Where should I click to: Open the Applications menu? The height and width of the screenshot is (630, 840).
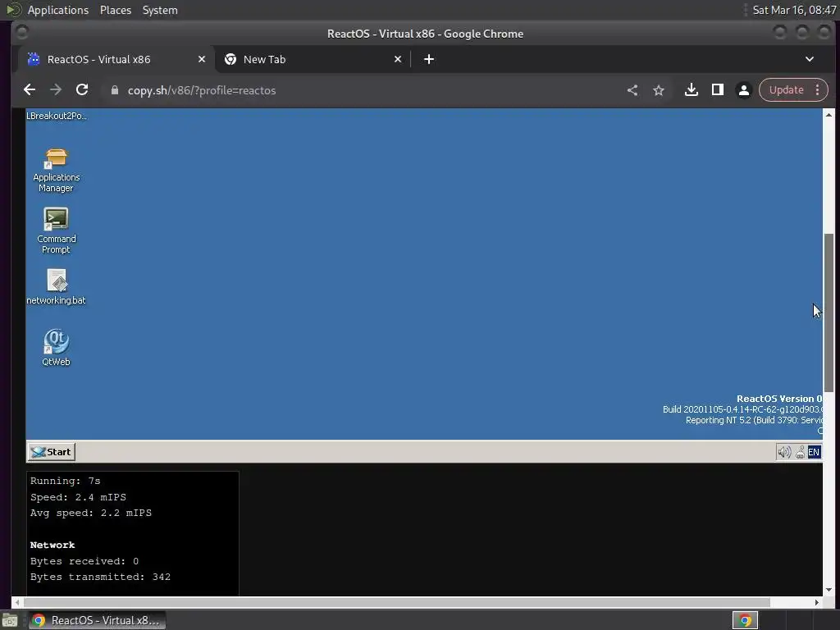tap(58, 10)
